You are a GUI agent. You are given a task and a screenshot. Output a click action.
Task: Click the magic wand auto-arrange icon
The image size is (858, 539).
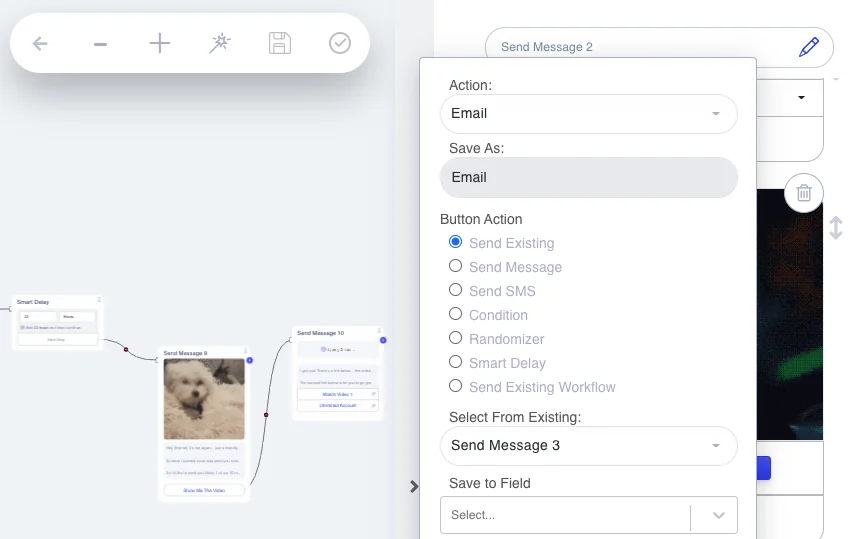click(x=220, y=43)
